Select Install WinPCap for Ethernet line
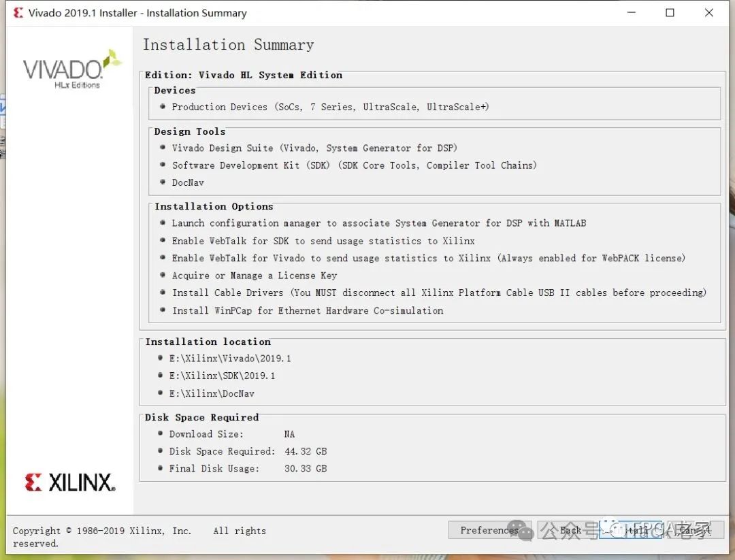This screenshot has width=735, height=560. [307, 311]
